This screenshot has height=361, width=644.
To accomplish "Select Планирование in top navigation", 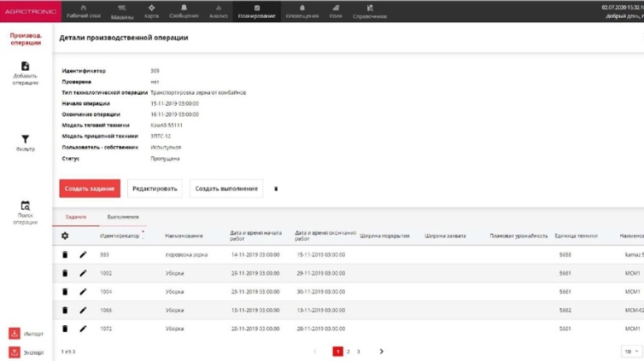I will tap(257, 11).
